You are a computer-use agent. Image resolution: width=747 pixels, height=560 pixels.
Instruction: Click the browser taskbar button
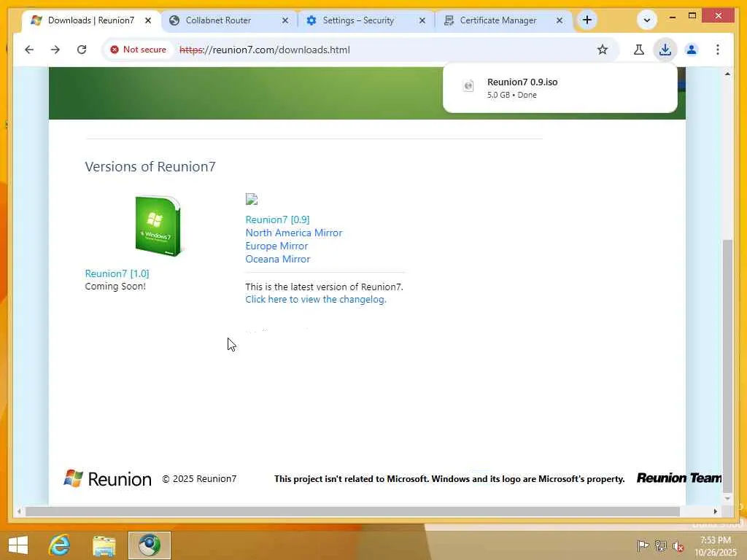tap(149, 545)
